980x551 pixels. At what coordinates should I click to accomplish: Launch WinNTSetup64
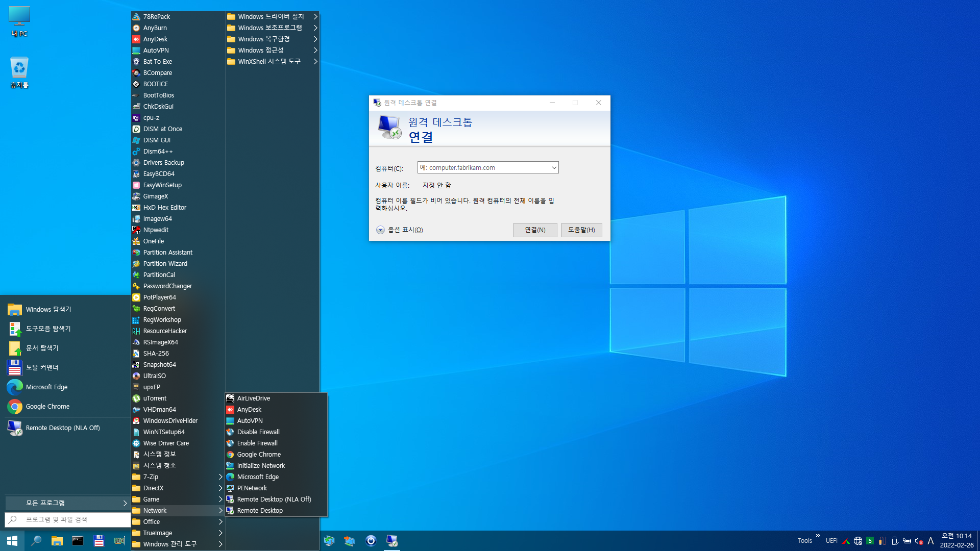[178, 432]
